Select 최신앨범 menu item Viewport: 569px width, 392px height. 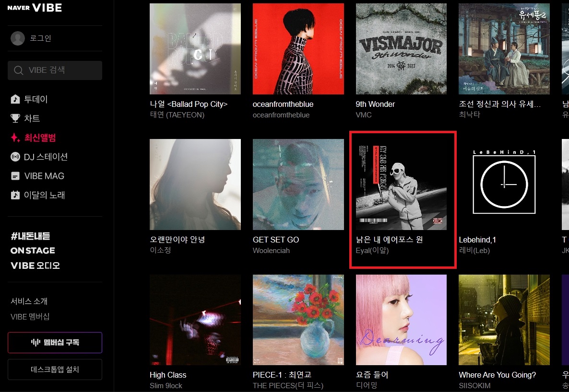40,138
